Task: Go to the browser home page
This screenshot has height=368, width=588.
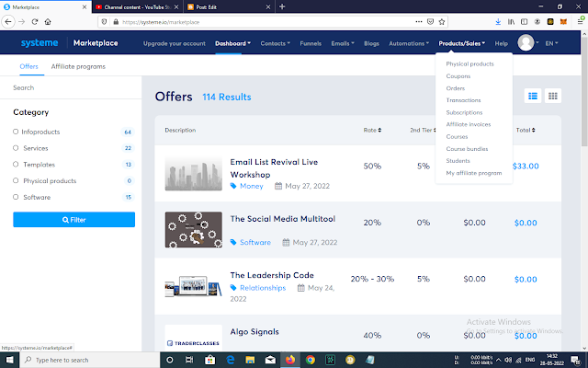Action: pos(48,22)
